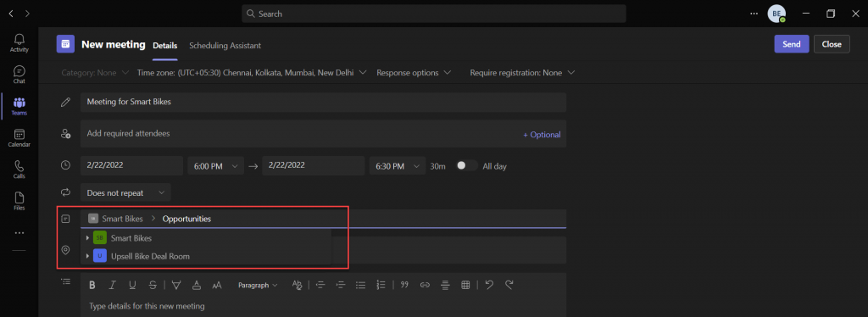This screenshot has width=868, height=317.
Task: Click the start date 2/22/2022 field
Action: (x=131, y=165)
